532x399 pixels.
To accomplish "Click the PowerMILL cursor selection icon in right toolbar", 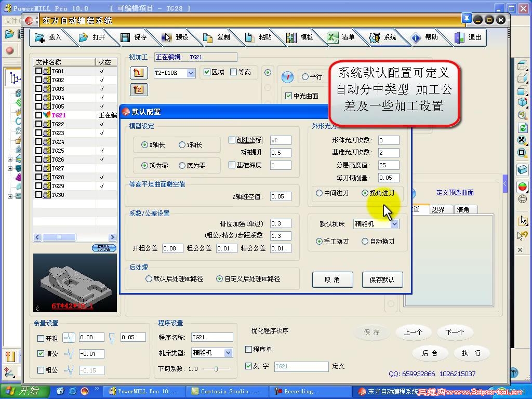I will [523, 220].
